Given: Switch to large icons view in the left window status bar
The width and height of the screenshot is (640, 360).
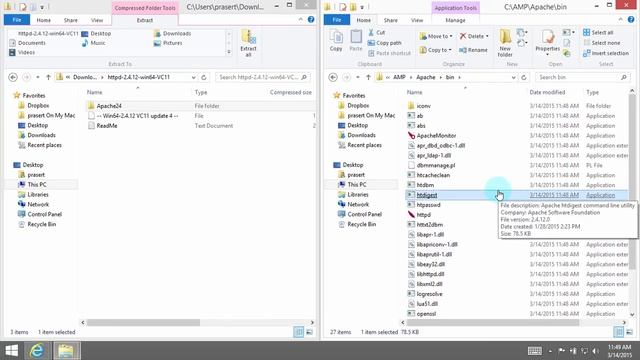Looking at the screenshot, I should click(309, 332).
